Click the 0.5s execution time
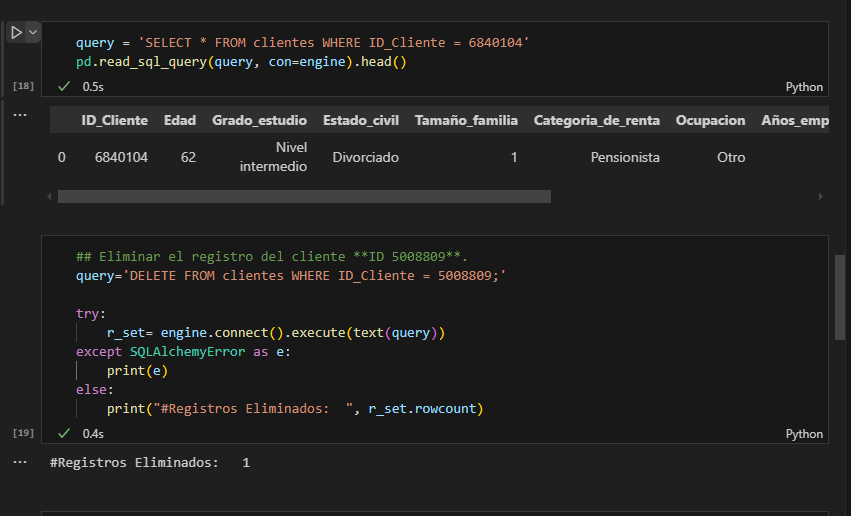 (x=93, y=87)
